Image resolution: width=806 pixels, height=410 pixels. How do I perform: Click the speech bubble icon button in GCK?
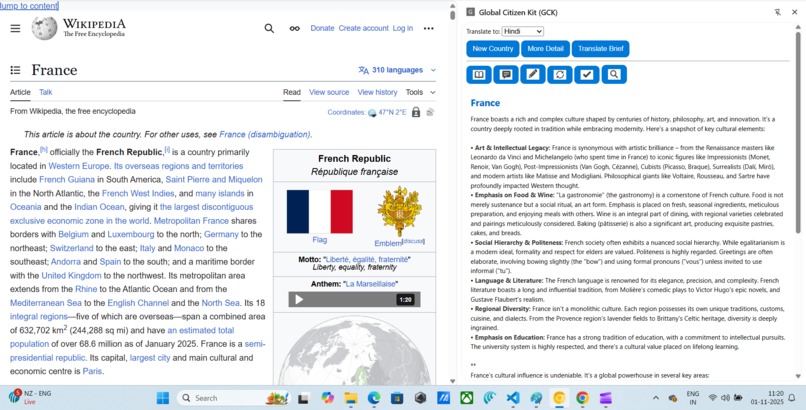(x=506, y=75)
